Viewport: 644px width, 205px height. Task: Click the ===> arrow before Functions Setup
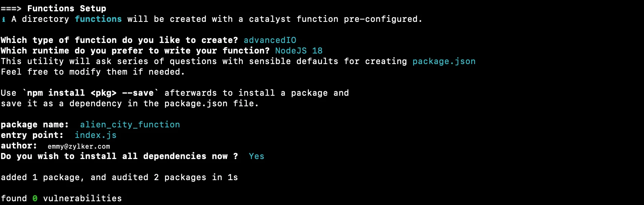click(x=11, y=8)
